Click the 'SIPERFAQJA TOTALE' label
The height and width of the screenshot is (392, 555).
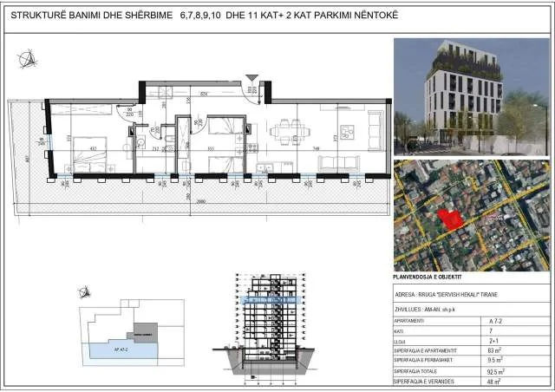(415, 371)
